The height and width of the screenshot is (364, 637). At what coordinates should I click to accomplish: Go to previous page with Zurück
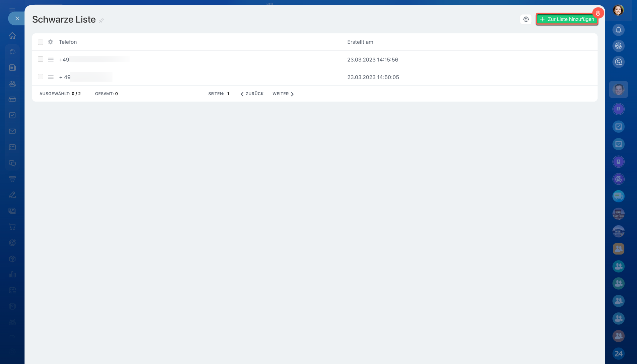(252, 94)
